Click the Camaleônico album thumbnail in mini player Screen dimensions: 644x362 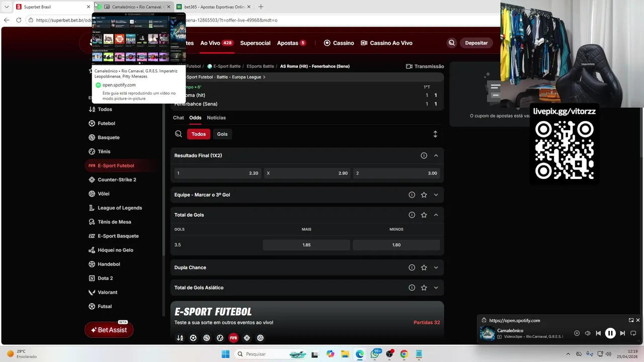point(487,333)
